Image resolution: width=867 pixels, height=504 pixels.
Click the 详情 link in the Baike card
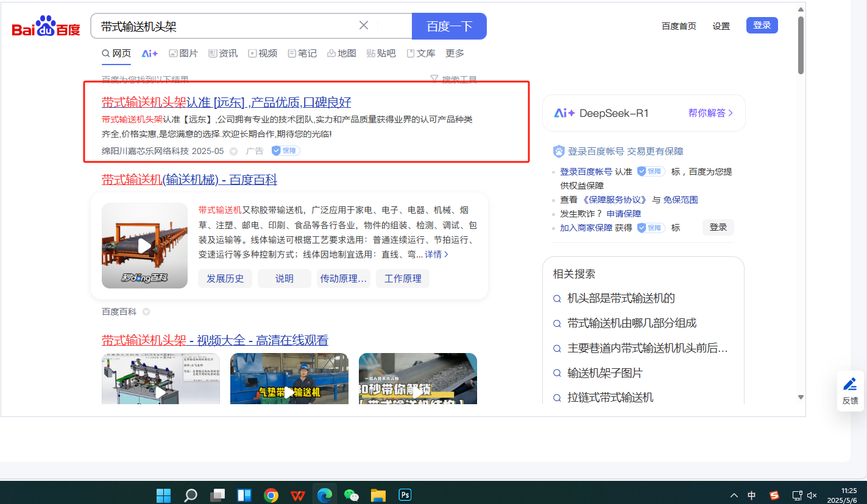(437, 254)
